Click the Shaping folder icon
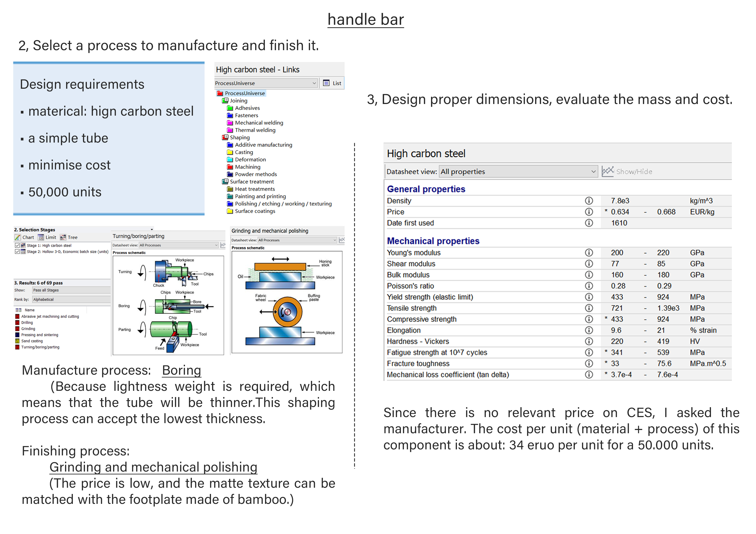Viewport: 756px width, 534px height. 225,138
